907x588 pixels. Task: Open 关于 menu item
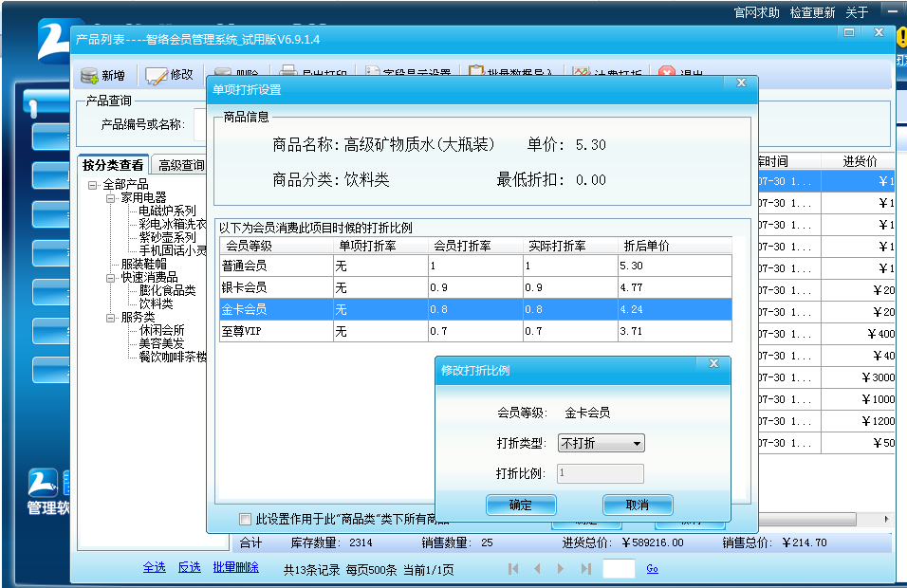857,12
